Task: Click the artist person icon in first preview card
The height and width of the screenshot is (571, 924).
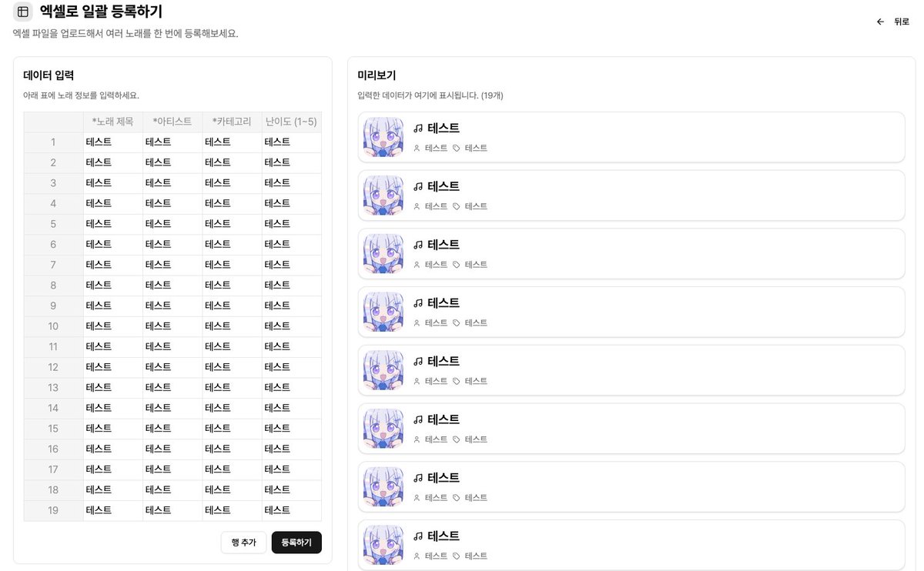Action: (x=417, y=148)
